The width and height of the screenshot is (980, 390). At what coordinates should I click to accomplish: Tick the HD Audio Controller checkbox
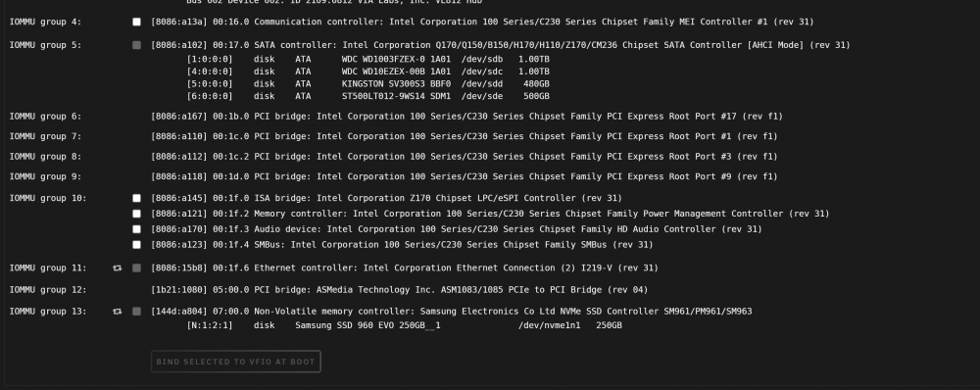pos(136,229)
